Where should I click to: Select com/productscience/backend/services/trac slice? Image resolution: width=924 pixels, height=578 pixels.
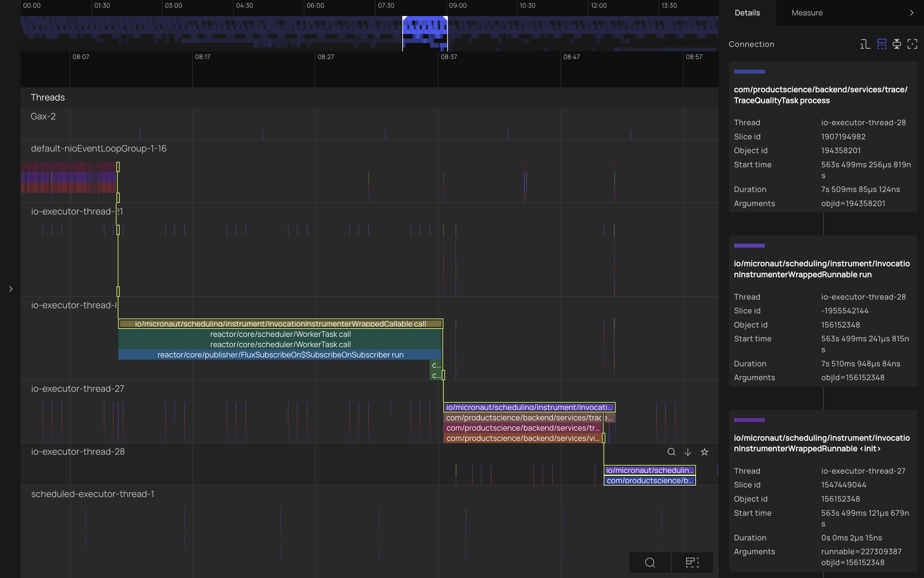[529, 417]
